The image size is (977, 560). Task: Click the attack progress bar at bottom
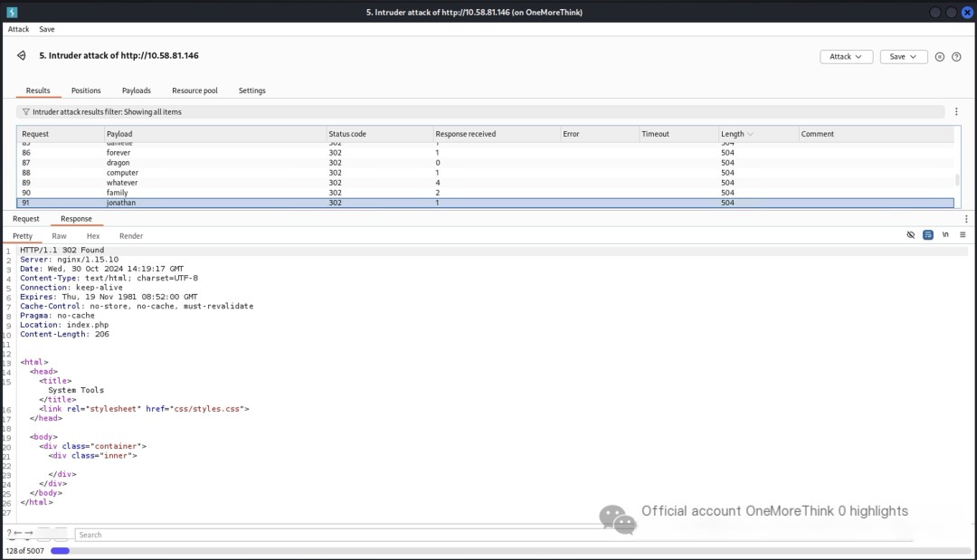tap(511, 551)
